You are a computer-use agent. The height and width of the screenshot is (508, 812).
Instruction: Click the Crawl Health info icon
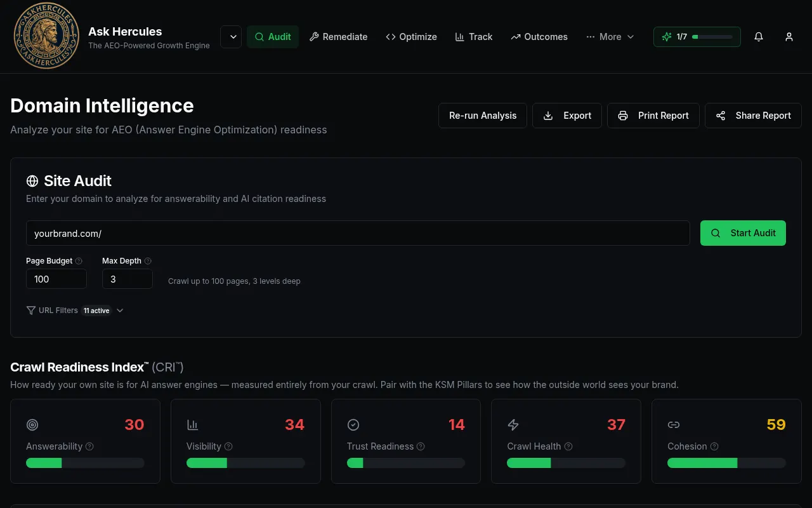click(568, 446)
